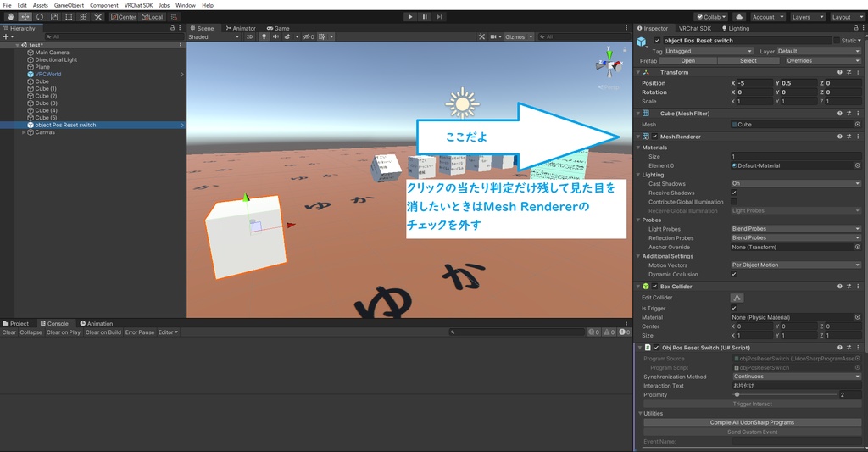This screenshot has width=868, height=452.
Task: Toggle Box Collider enabled checkbox
Action: pyautogui.click(x=655, y=287)
